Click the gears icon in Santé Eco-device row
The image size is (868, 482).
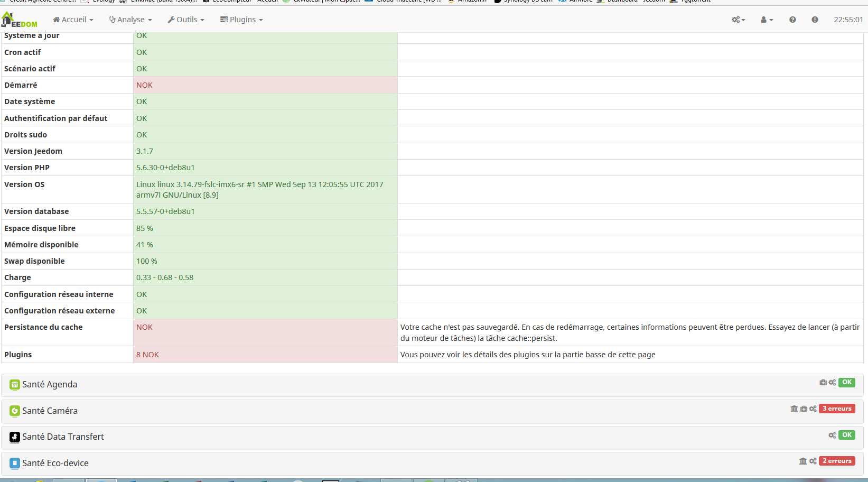(x=813, y=461)
